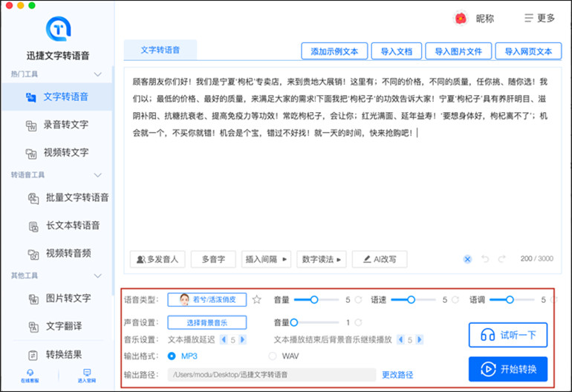This screenshot has height=392, width=572.
Task: Expand the 数字读法 dropdown
Action: 322,259
